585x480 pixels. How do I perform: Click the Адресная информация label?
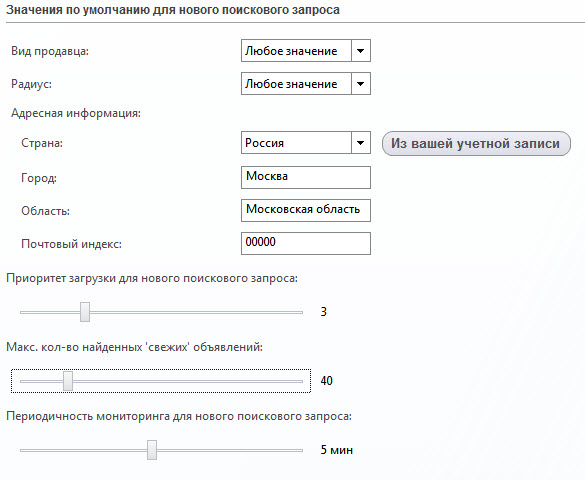pyautogui.click(x=76, y=113)
